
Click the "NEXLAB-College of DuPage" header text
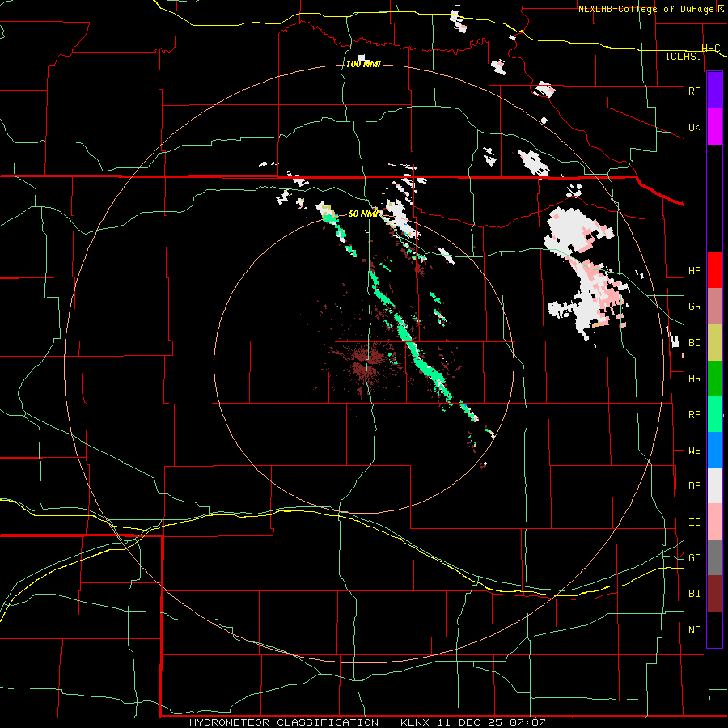coord(645,9)
